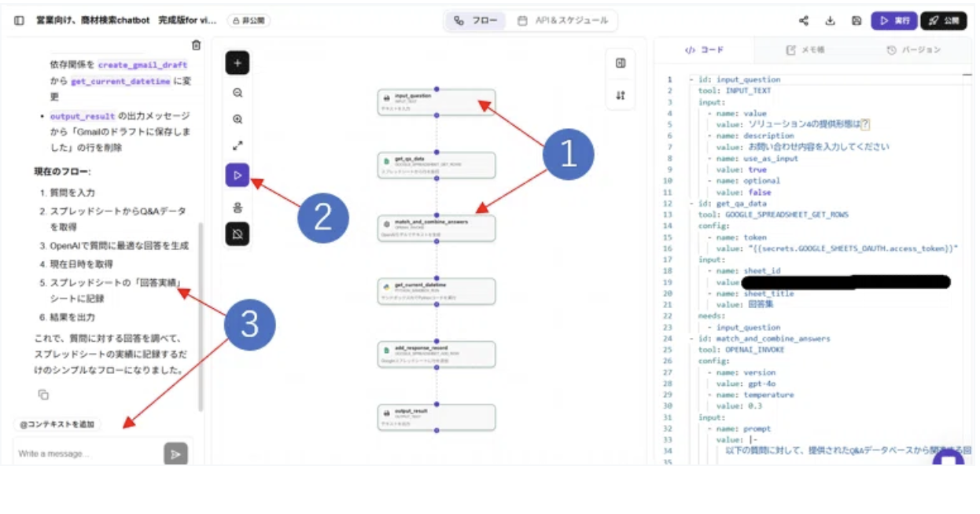Click the icon below the purple play button
This screenshot has width=980, height=514.
[238, 207]
